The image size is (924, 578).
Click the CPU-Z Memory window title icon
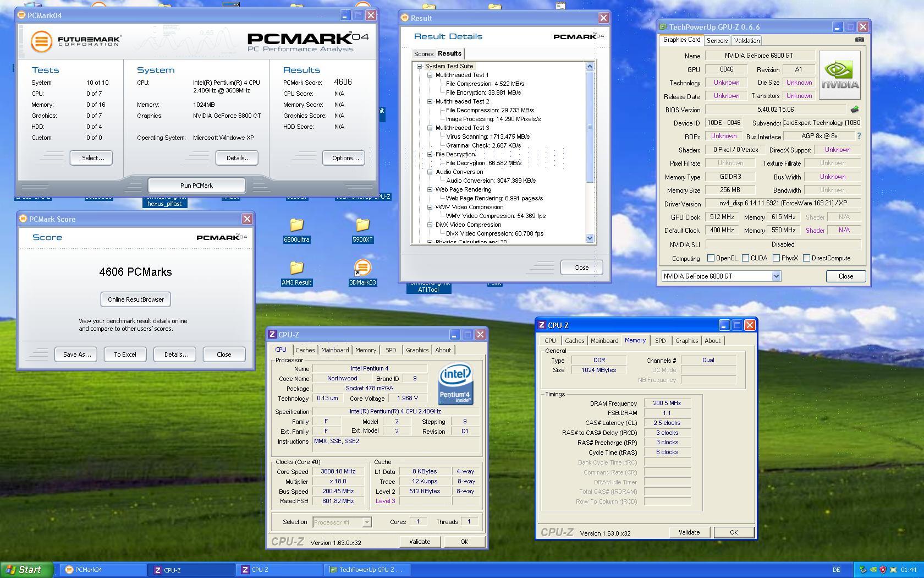[x=542, y=325]
